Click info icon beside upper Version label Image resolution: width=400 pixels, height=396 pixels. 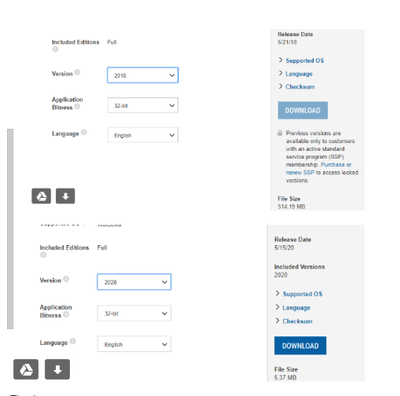coord(77,72)
